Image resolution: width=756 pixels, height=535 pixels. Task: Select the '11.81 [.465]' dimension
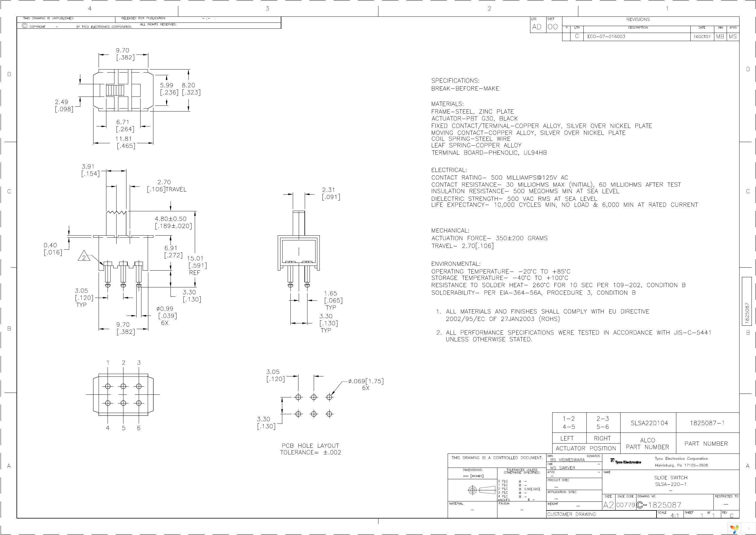click(126, 142)
